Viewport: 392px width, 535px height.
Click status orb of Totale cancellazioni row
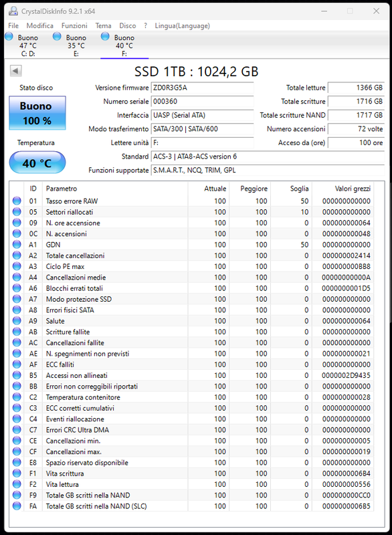coord(17,255)
